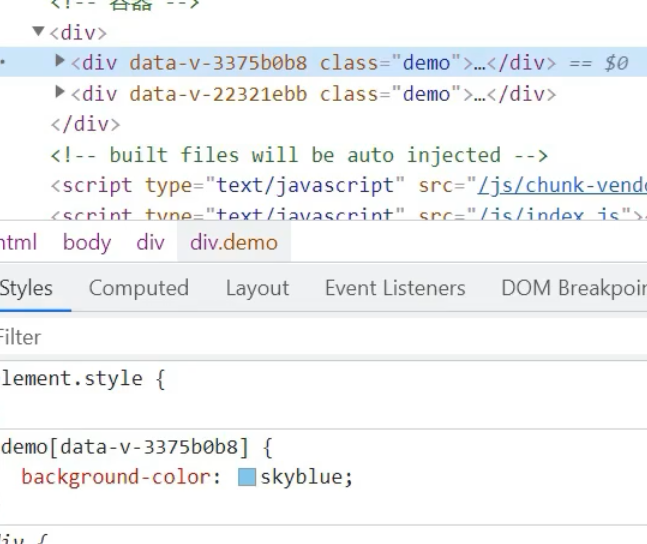This screenshot has width=647, height=544.
Task: Open the Layout tab
Action: (257, 288)
